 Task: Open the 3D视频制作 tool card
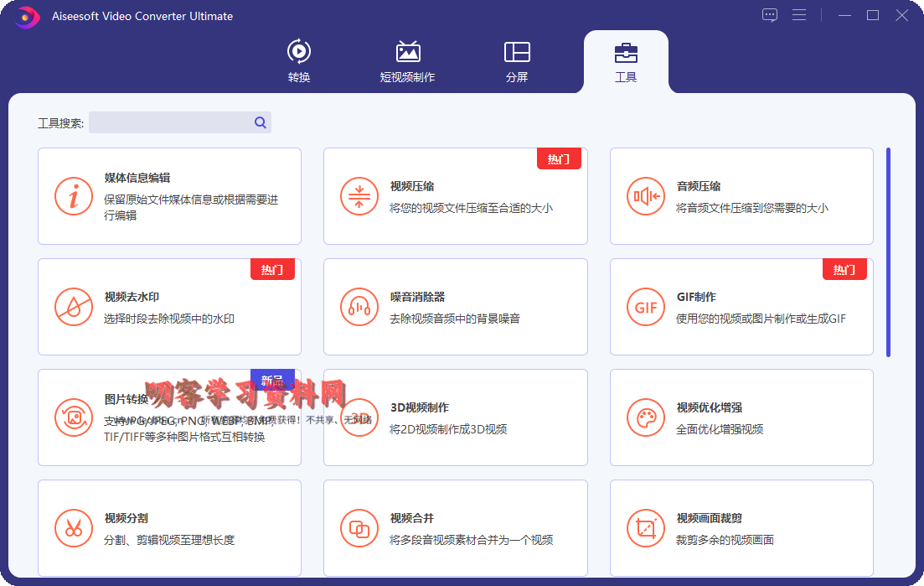455,417
